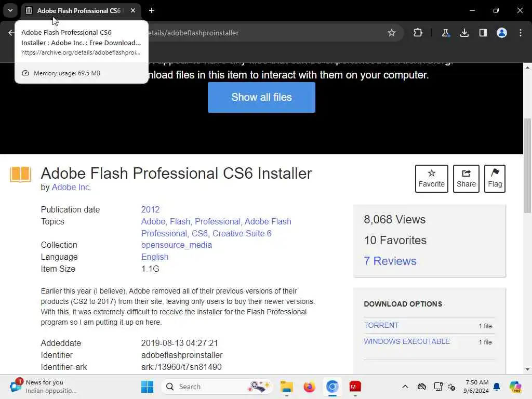The height and width of the screenshot is (399, 532).
Task: Flag this item
Action: click(495, 179)
